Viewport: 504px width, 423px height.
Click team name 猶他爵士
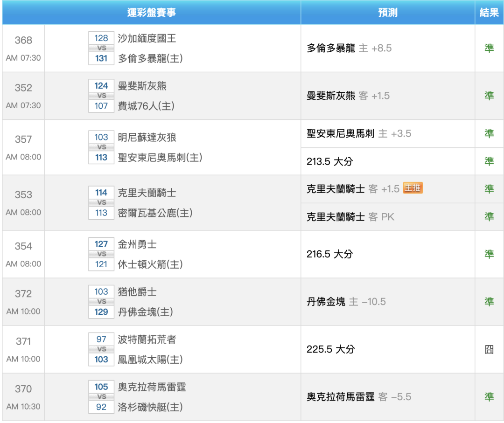137,291
